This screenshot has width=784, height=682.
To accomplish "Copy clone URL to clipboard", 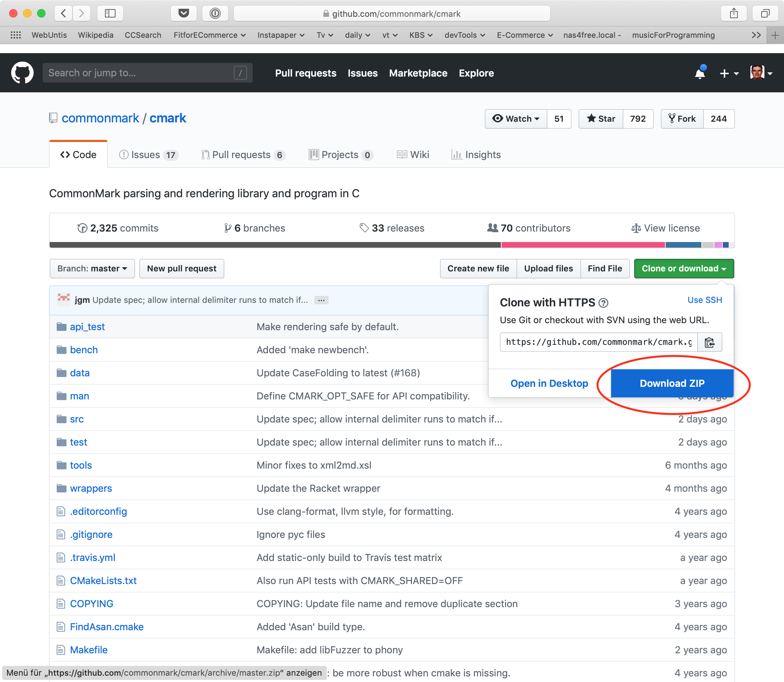I will (x=709, y=342).
